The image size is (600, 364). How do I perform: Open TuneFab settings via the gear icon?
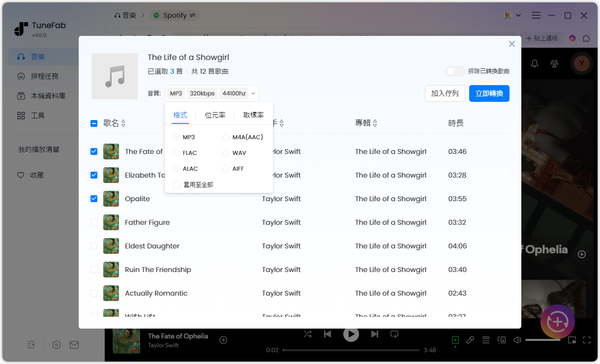pyautogui.click(x=56, y=345)
